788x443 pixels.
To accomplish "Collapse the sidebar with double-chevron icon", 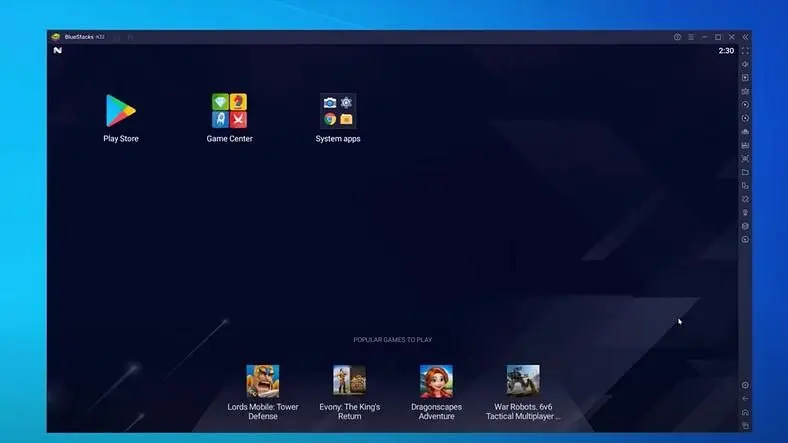I will (745, 37).
